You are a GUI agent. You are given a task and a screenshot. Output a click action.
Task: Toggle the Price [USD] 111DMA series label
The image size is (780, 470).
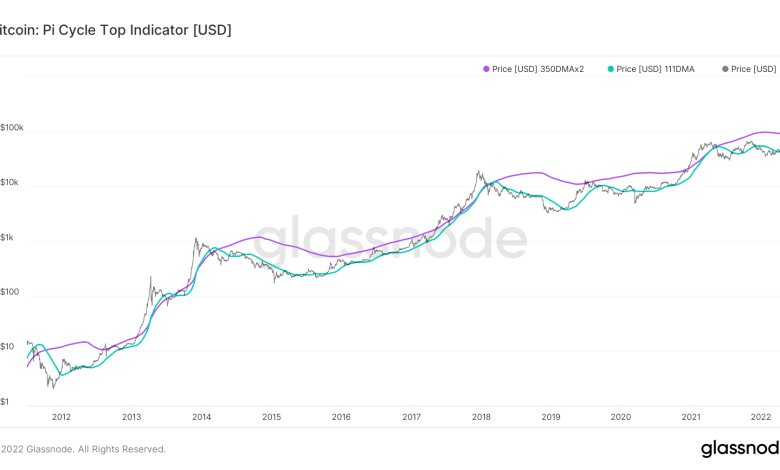(x=656, y=69)
